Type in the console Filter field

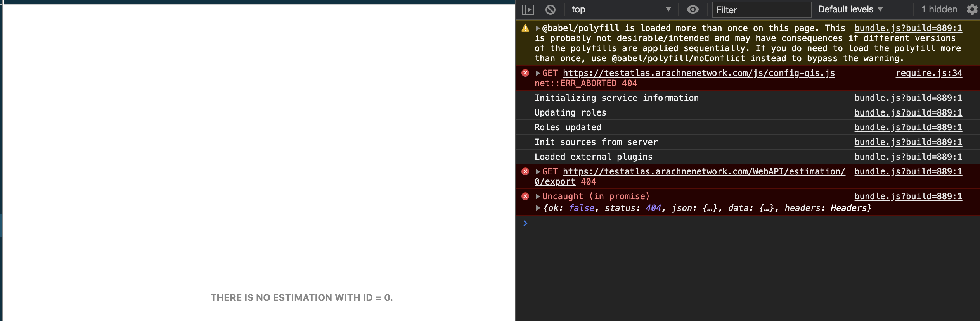tap(760, 10)
